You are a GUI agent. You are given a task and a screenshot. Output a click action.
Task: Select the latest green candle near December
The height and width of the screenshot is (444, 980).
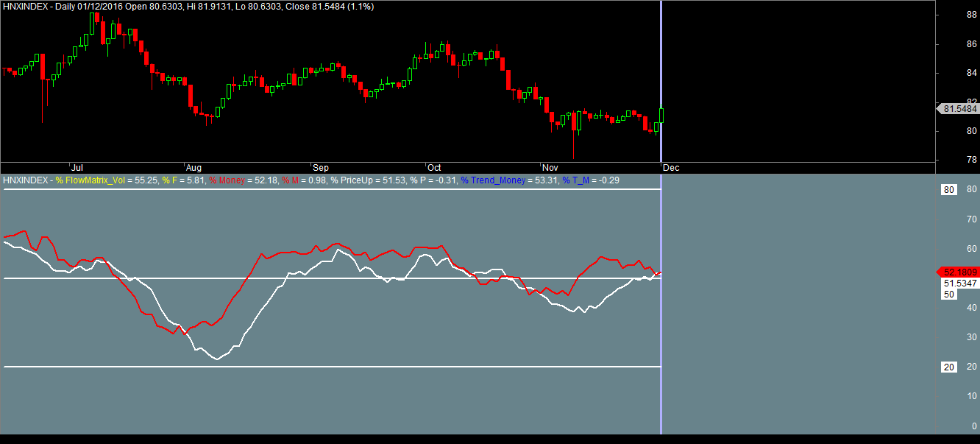[661, 115]
